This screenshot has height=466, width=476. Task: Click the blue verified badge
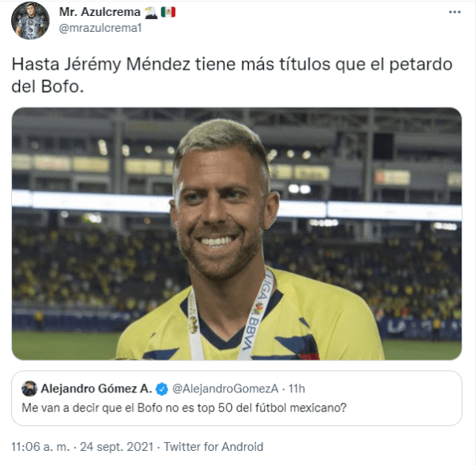[x=162, y=389]
